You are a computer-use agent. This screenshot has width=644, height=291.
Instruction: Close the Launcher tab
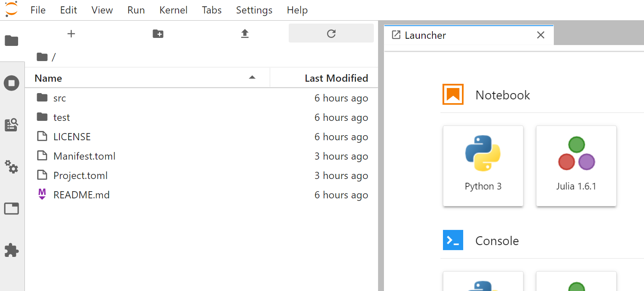click(541, 35)
